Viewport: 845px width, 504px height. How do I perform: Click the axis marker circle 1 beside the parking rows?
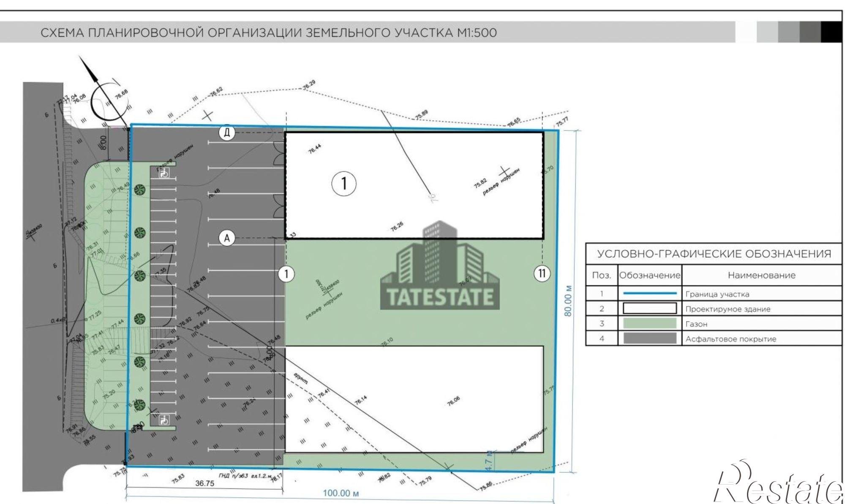(x=286, y=274)
